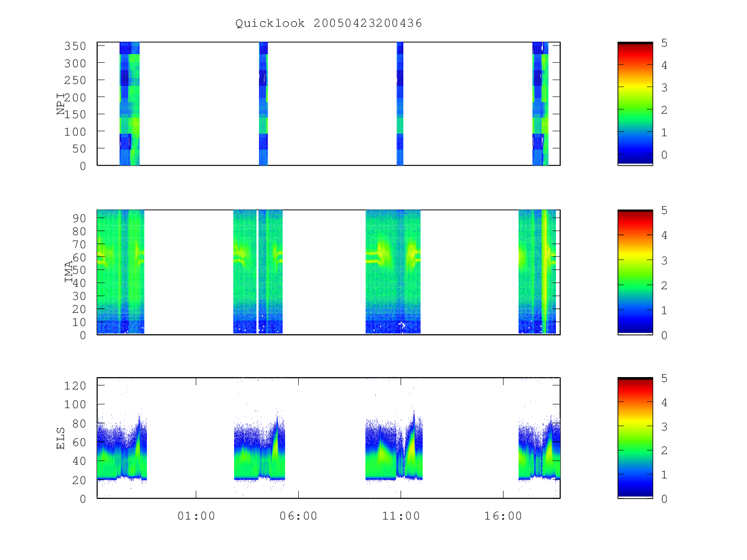Click the 30 tick on IMA axis
Screen dimensions: 747x560
[x=81, y=296]
